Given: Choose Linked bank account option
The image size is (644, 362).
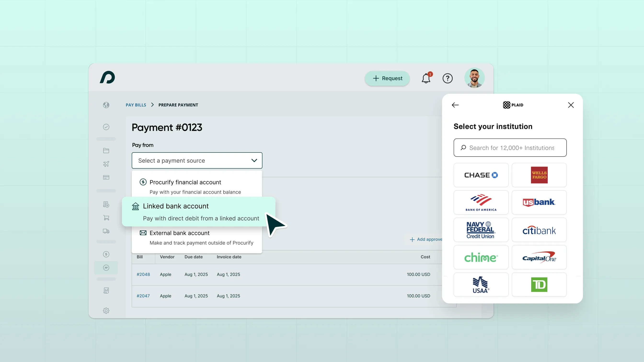Looking at the screenshot, I should (199, 212).
